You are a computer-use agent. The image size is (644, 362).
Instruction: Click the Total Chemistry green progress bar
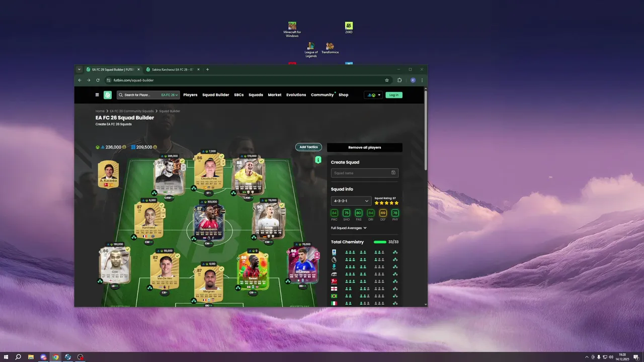point(380,242)
